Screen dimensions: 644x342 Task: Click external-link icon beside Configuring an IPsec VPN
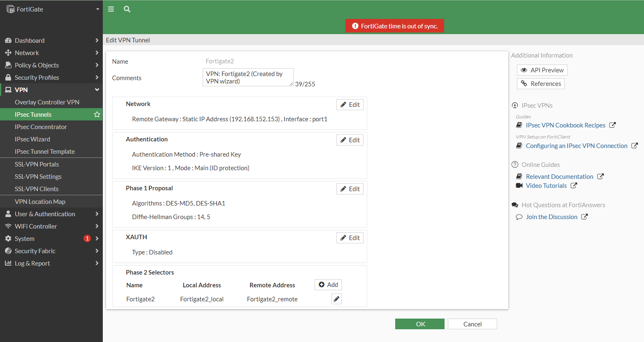click(635, 146)
